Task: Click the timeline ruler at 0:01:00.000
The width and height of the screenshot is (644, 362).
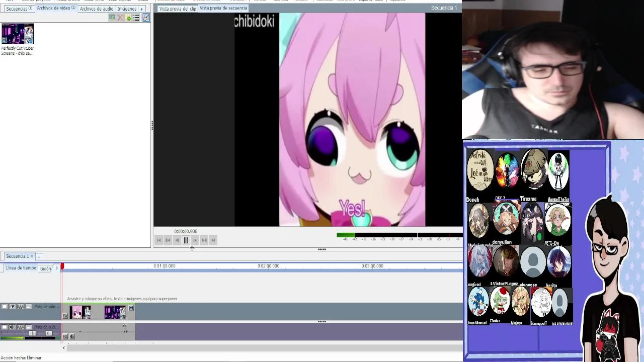Action: tap(165, 266)
